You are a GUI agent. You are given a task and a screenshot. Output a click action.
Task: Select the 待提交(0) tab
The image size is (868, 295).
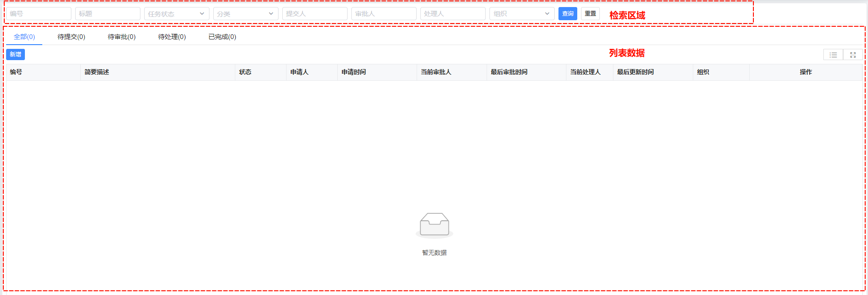(x=71, y=37)
